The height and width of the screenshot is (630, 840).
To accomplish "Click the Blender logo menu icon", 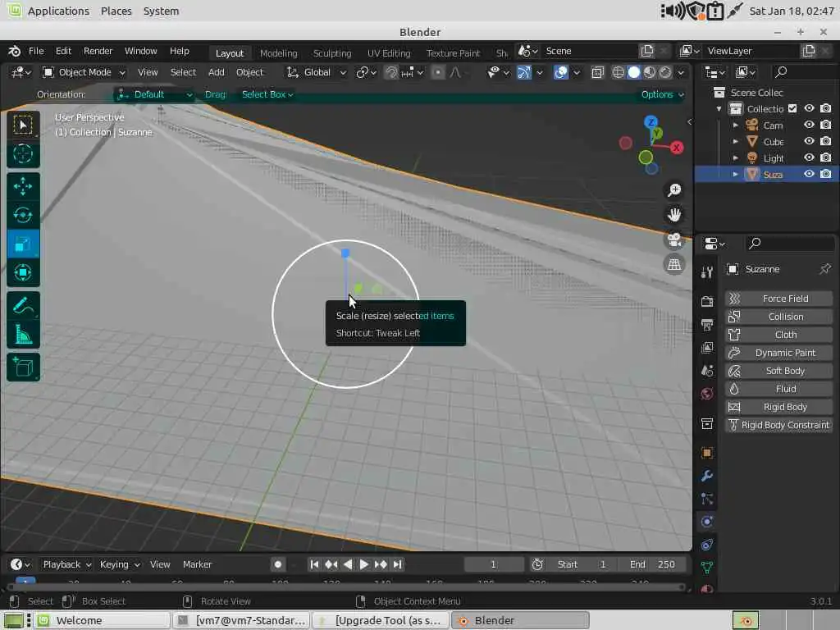I will pos(15,51).
